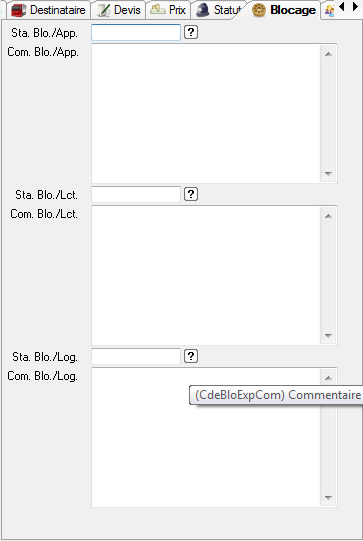Click the Sta. Blo./App. input field
363x541 pixels.
[x=136, y=32]
